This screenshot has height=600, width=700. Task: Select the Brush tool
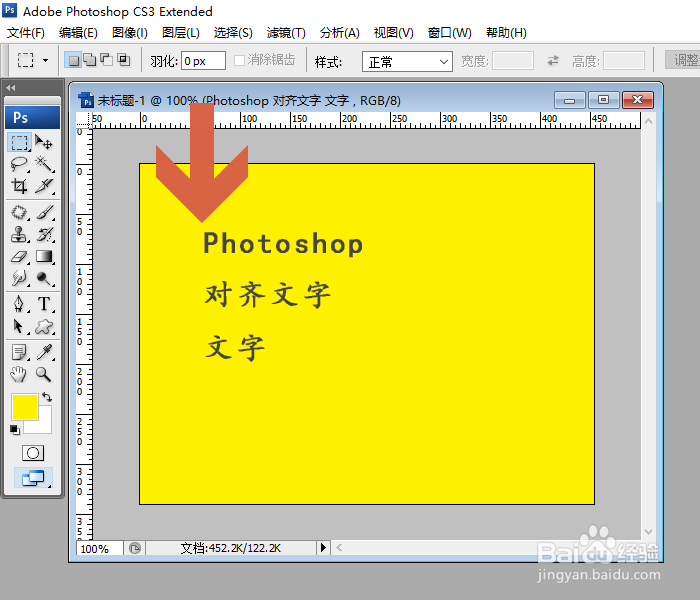tap(44, 212)
